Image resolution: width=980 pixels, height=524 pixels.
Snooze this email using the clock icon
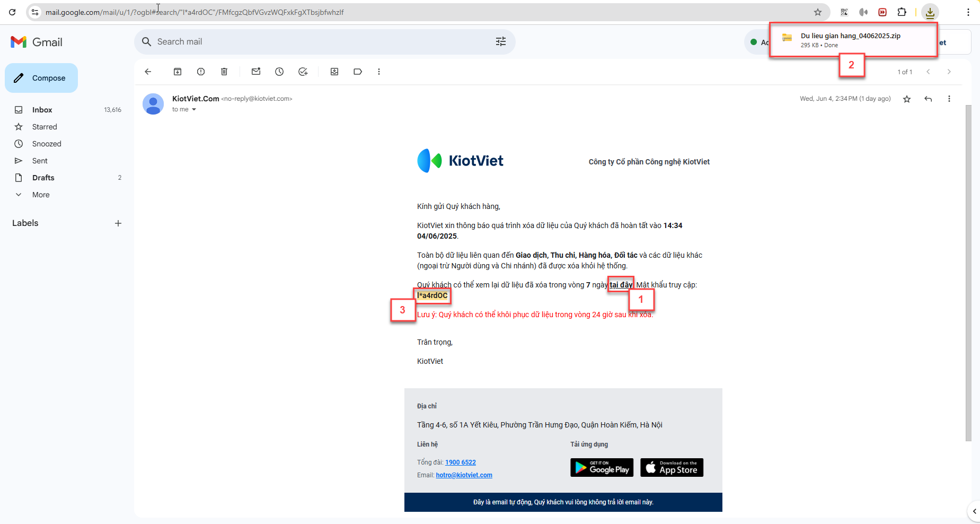tap(279, 72)
